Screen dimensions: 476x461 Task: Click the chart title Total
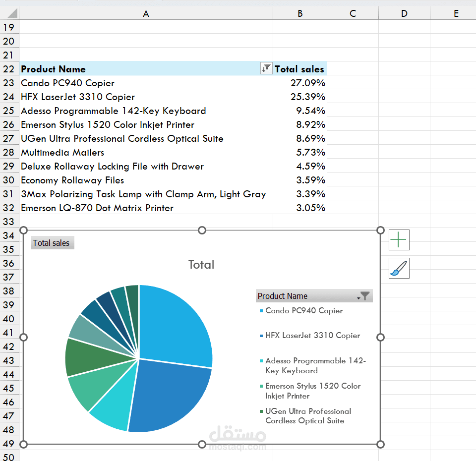coord(201,265)
